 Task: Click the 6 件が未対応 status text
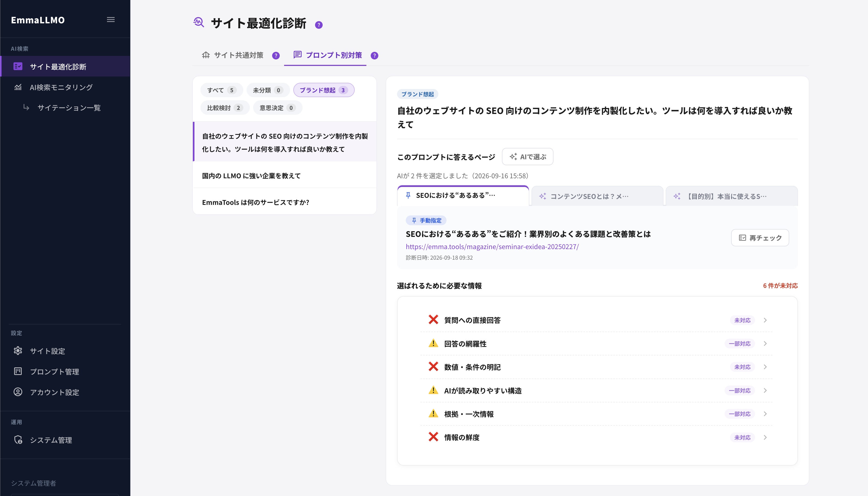[780, 285]
